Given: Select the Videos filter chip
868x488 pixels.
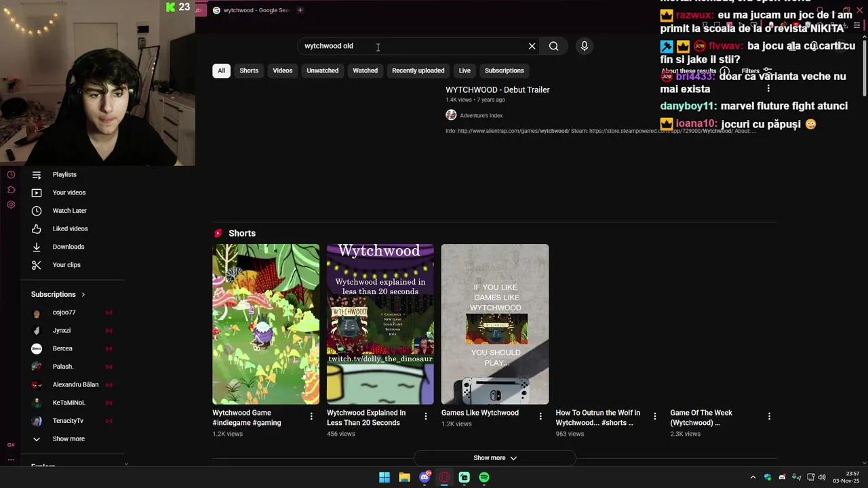Looking at the screenshot, I should [283, 70].
